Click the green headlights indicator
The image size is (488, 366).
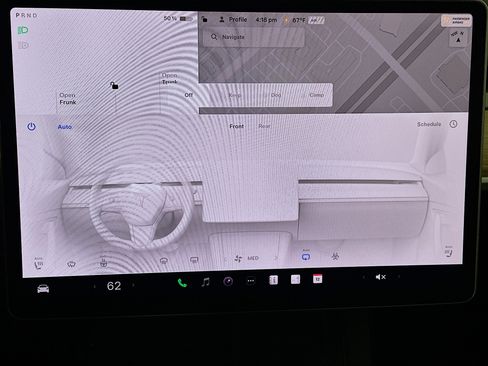coord(23,30)
